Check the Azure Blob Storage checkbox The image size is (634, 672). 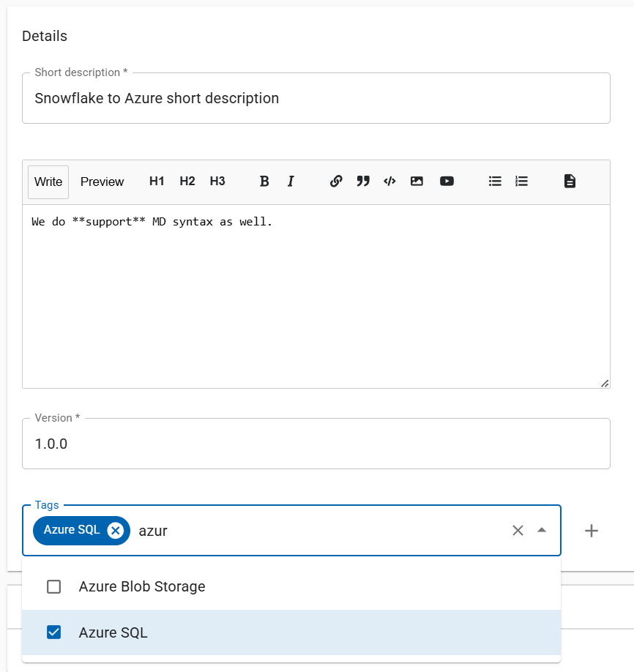pos(53,587)
